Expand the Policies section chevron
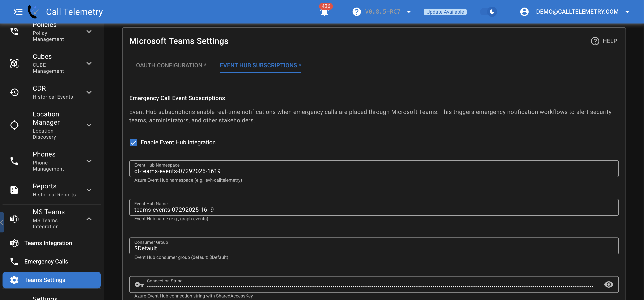 (x=89, y=31)
